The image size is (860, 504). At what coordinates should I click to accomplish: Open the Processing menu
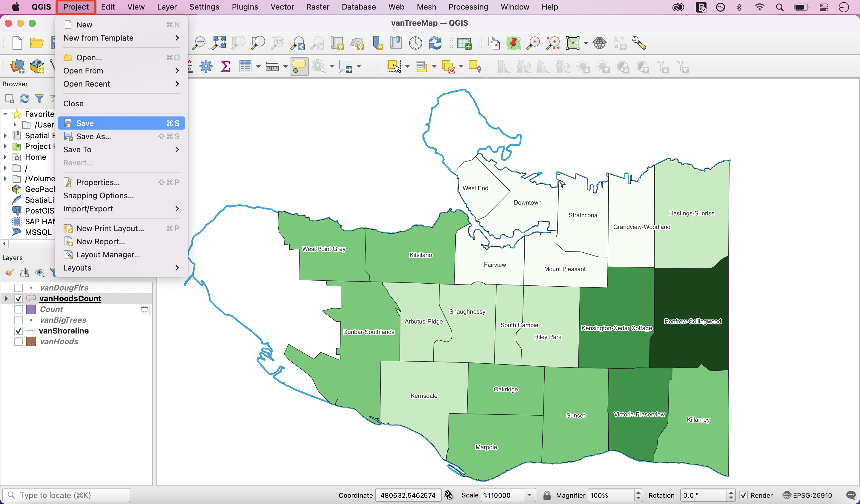coord(468,7)
